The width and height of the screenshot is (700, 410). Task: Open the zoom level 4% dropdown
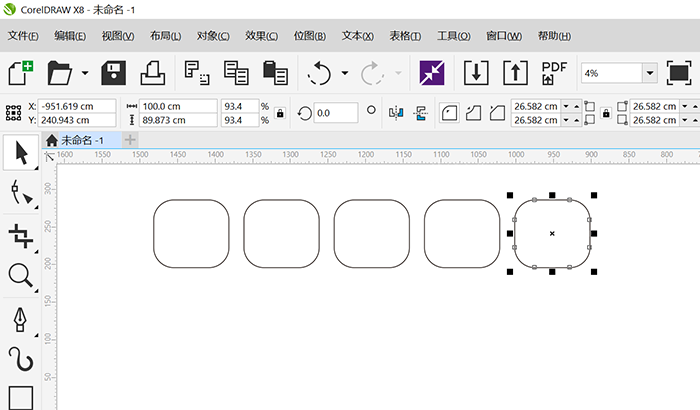(650, 73)
